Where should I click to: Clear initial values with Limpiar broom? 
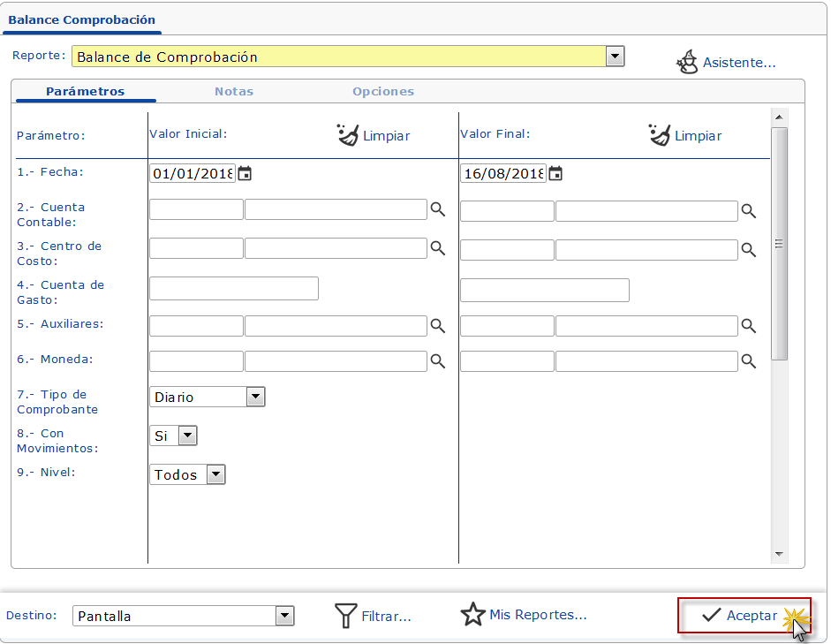point(350,135)
